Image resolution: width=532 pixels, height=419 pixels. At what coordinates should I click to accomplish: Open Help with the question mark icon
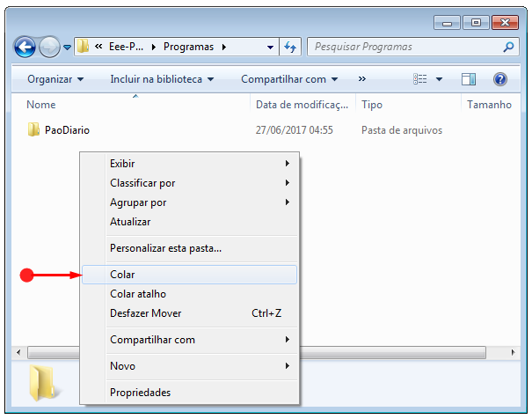[500, 79]
